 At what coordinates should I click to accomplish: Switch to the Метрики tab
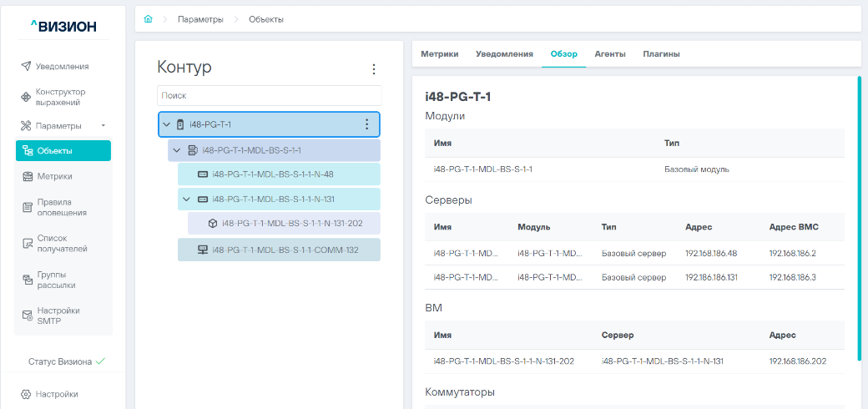439,54
